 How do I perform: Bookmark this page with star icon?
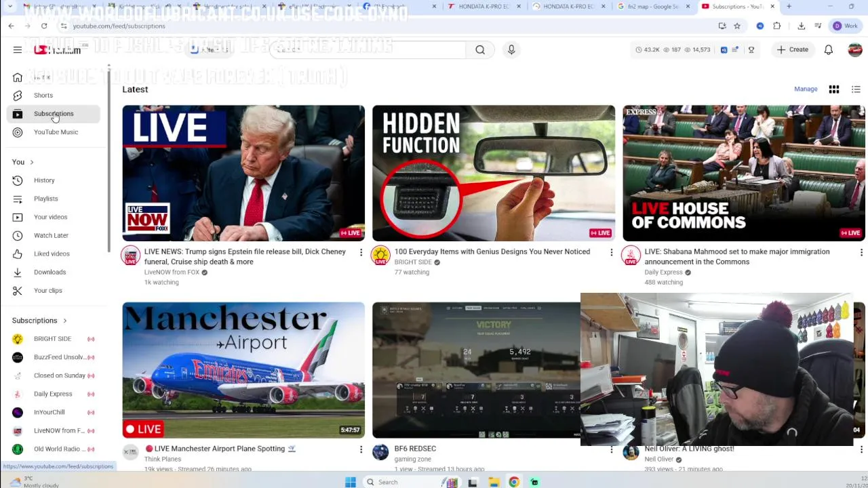(737, 26)
